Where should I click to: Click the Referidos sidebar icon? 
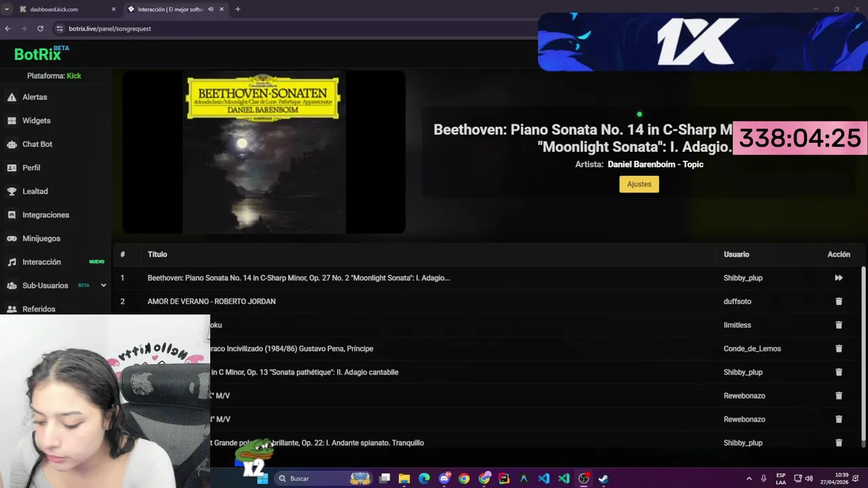click(12, 309)
